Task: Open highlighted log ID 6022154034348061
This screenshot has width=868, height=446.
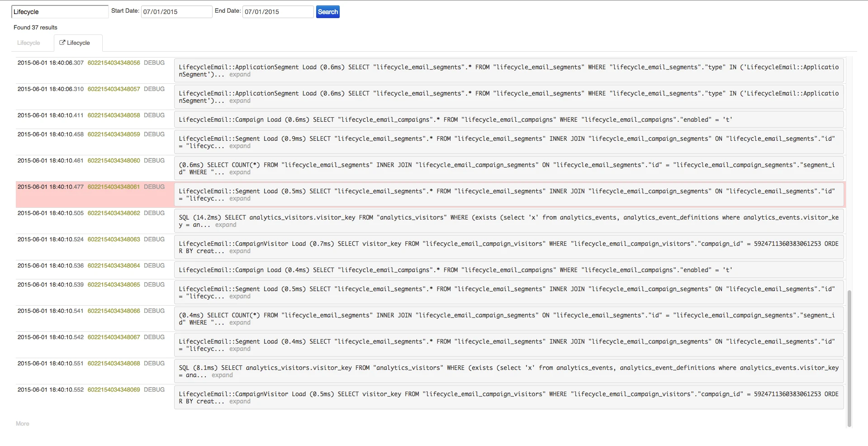Action: click(114, 187)
